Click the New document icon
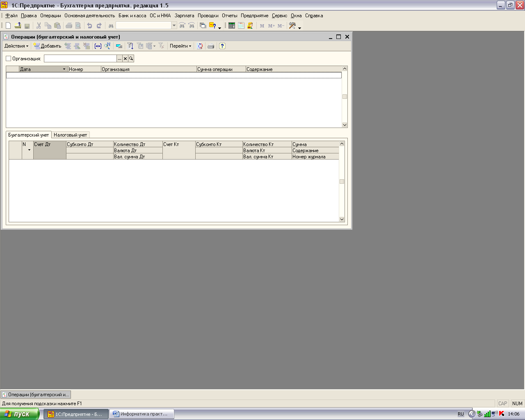This screenshot has height=420, width=525. (x=8, y=25)
